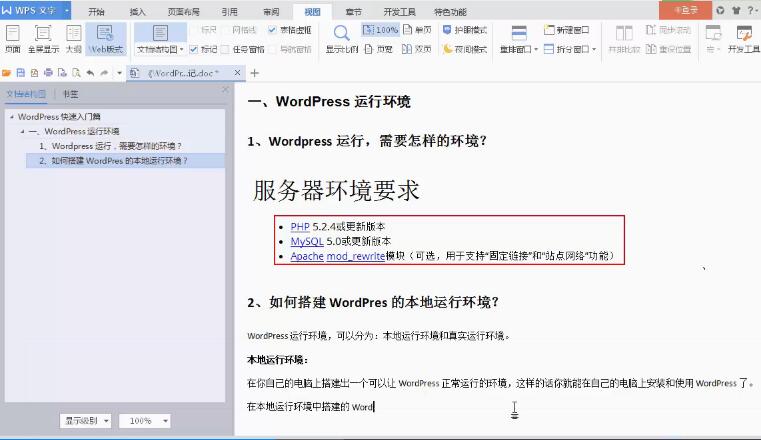Check the 任务窗格 task pane checkbox
Image resolution: width=761 pixels, height=440 pixels.
(225, 49)
